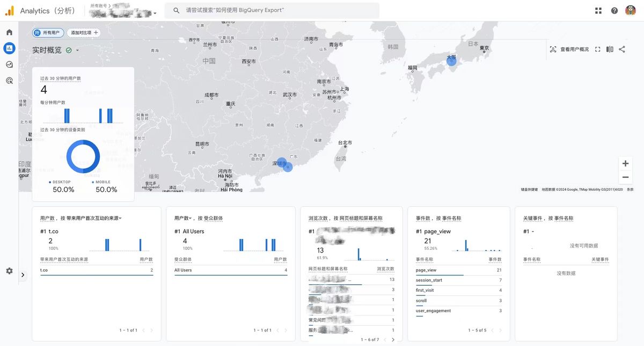Click the desktop/mobile donut chart
This screenshot has width=644, height=346.
pyautogui.click(x=83, y=157)
